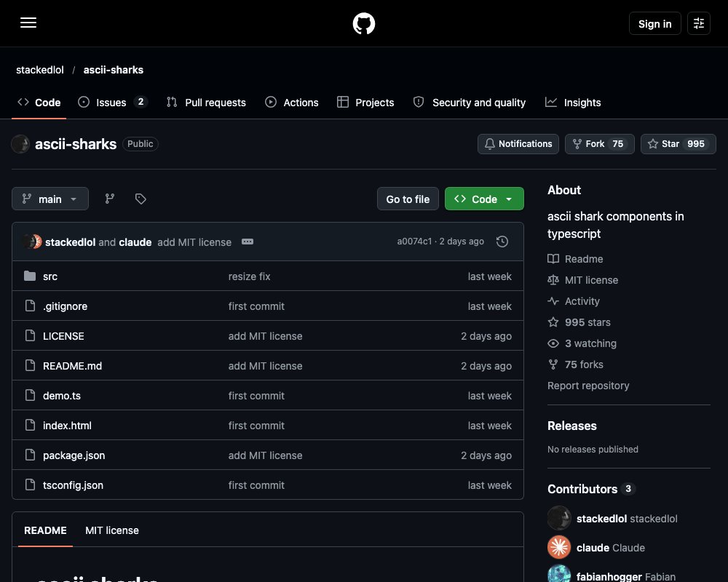The image size is (728, 582).
Task: Open package.json file
Action: pos(74,455)
